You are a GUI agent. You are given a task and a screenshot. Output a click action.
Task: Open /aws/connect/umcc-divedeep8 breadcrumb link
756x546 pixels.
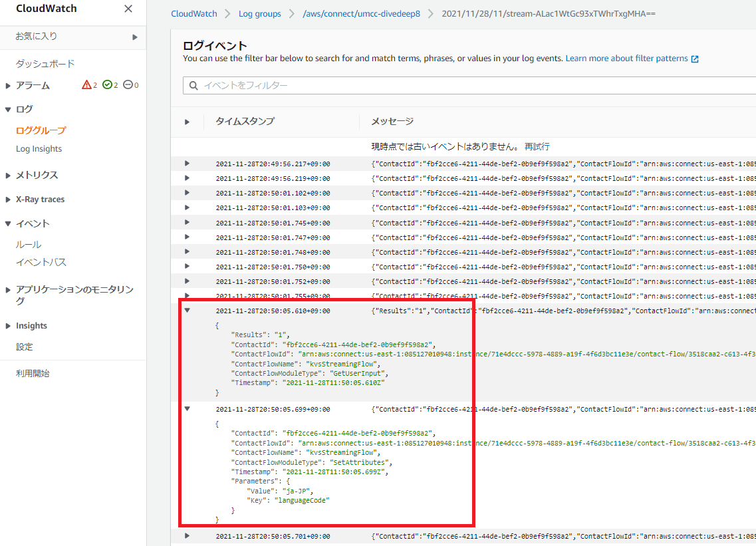click(361, 13)
